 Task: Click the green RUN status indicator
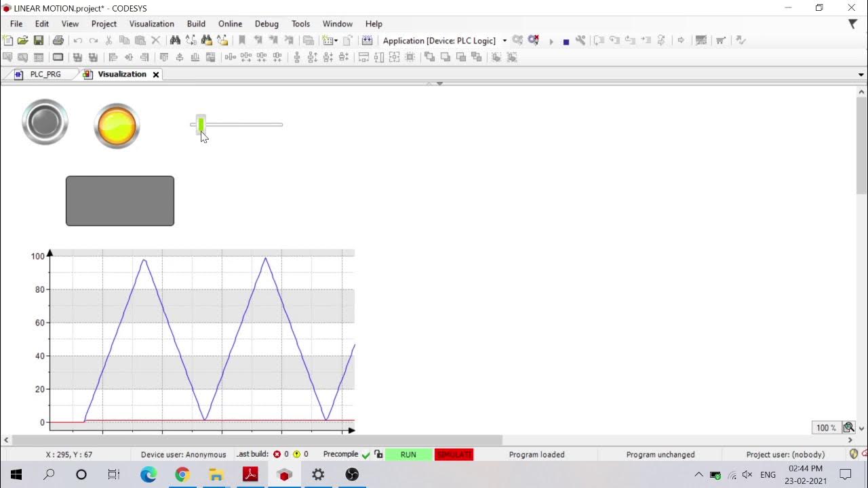[408, 455]
